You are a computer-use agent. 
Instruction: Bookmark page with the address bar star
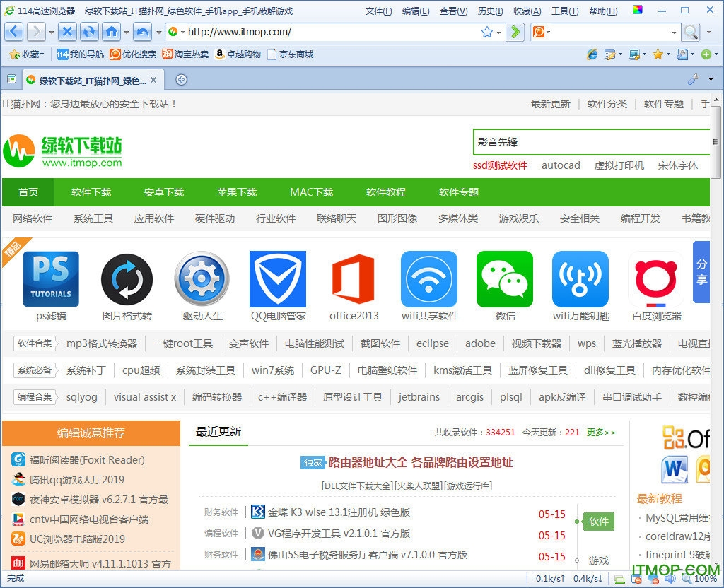click(x=486, y=32)
